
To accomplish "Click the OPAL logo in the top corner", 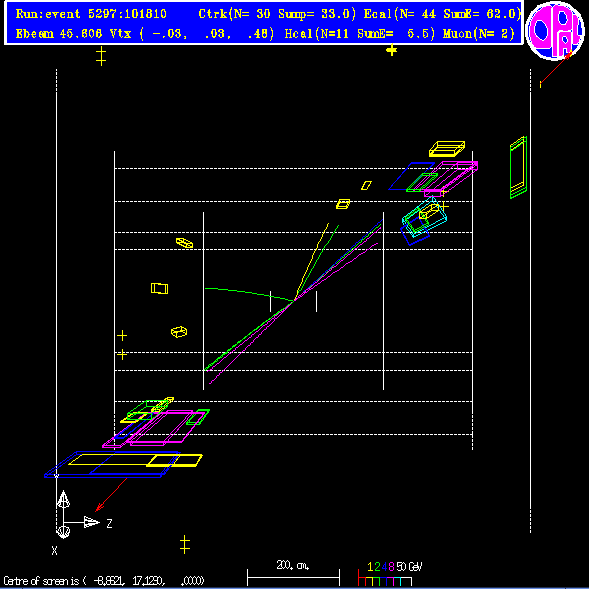I will coord(555,31).
